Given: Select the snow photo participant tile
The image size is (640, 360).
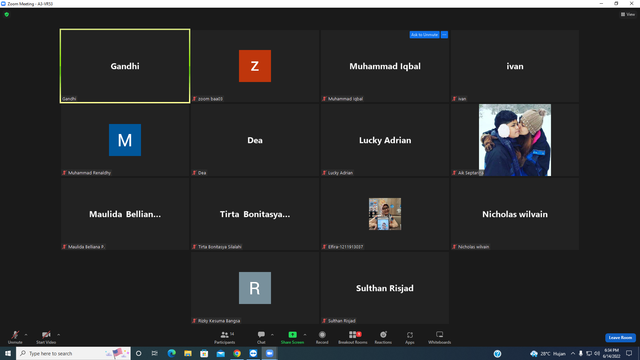Looking at the screenshot, I should (x=515, y=140).
